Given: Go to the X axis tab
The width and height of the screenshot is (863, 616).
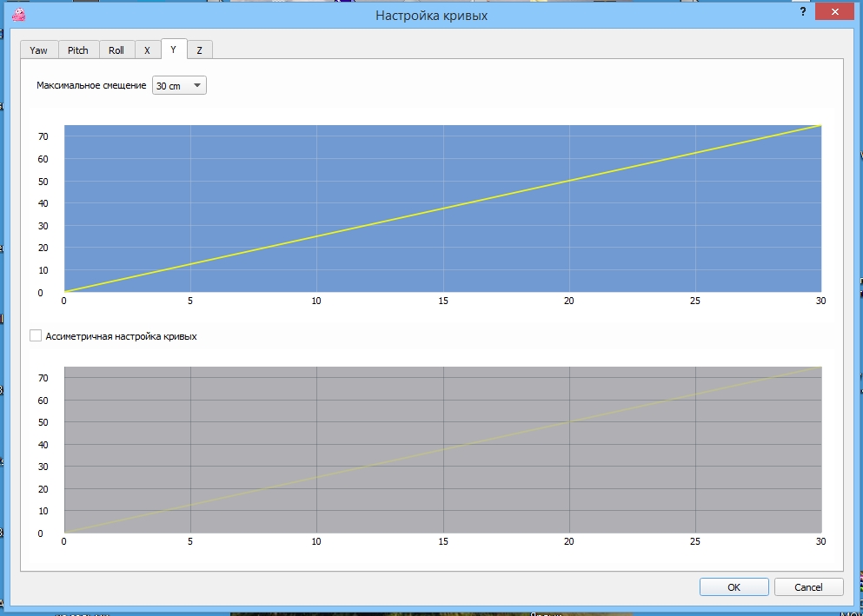Looking at the screenshot, I should [x=147, y=50].
